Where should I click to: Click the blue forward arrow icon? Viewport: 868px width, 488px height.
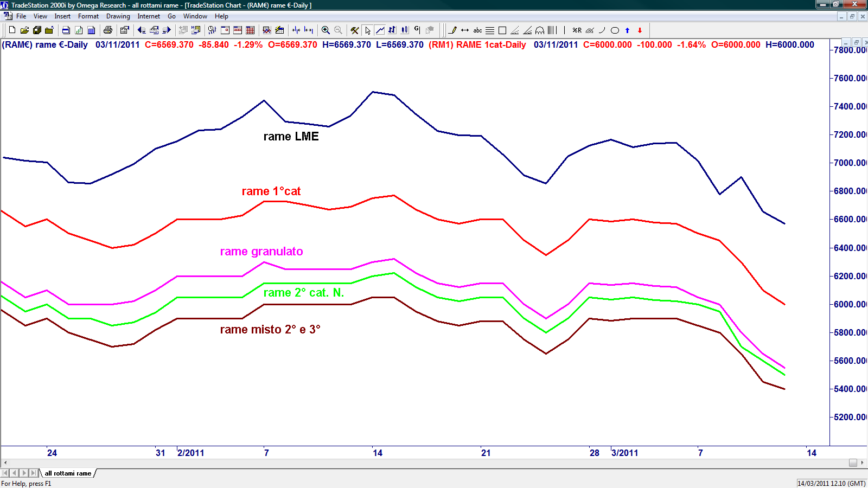point(167,30)
